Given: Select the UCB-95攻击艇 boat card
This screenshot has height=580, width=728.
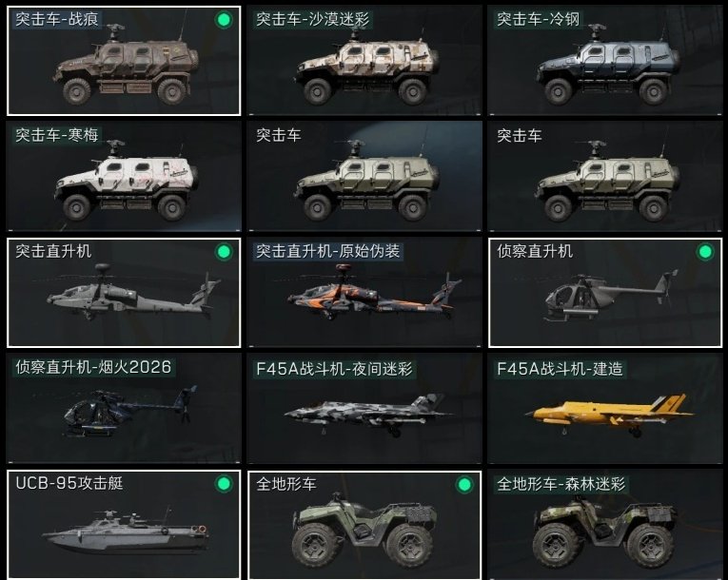Looking at the screenshot, I should (124, 525).
